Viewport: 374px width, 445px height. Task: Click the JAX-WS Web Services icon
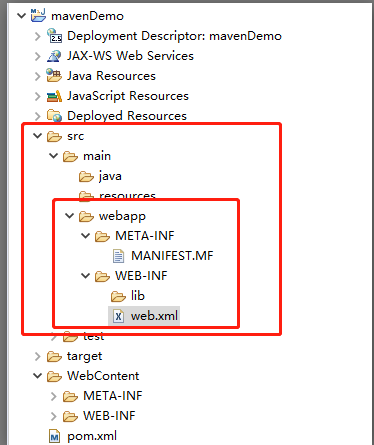(54, 56)
